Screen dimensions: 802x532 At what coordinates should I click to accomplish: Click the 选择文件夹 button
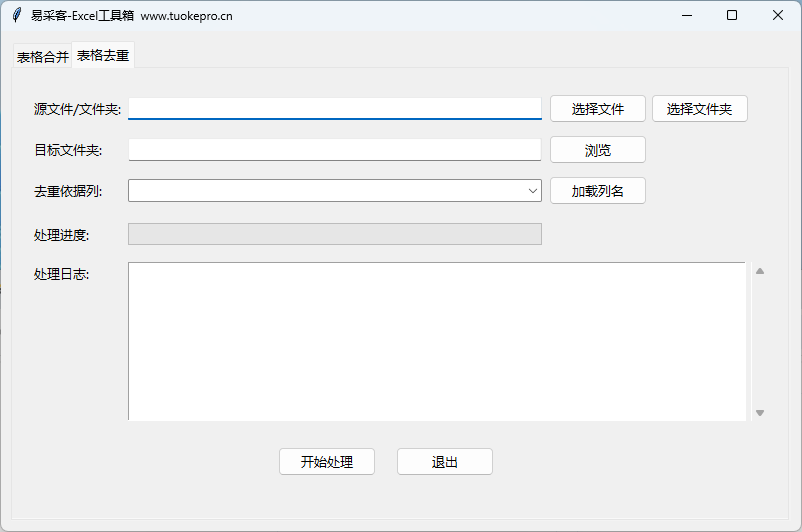[x=700, y=108]
